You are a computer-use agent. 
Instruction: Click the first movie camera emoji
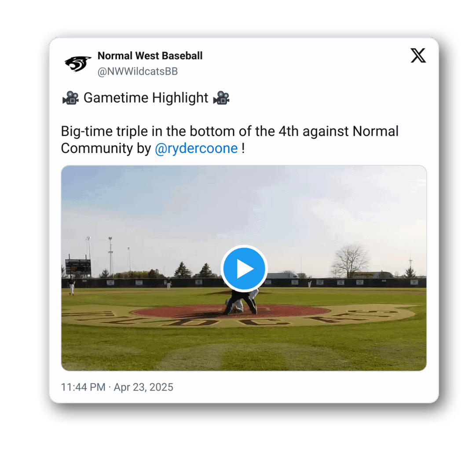(x=70, y=98)
